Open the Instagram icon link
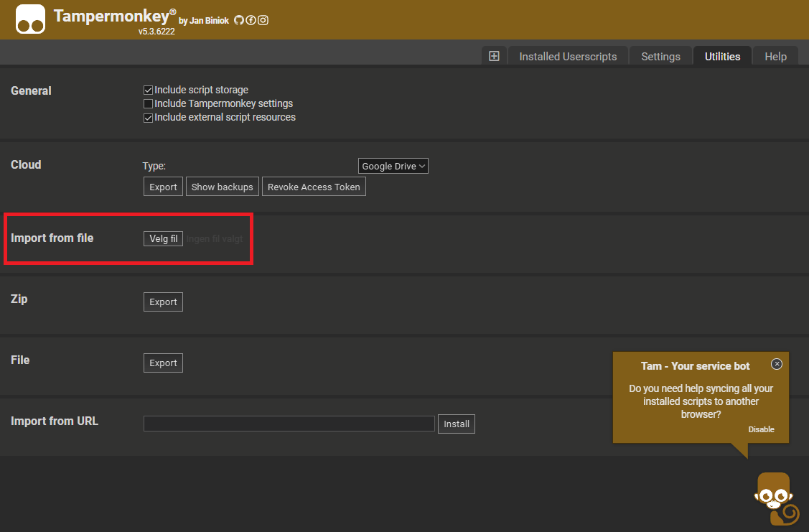The width and height of the screenshot is (809, 532). click(x=263, y=20)
